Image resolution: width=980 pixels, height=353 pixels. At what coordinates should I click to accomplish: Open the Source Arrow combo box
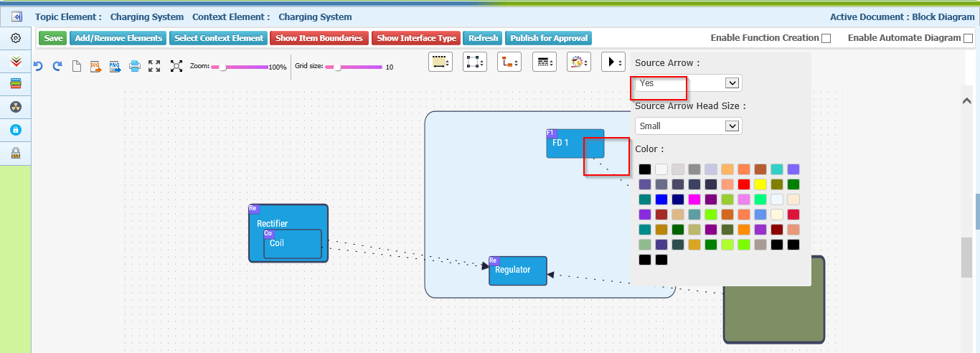tap(689, 83)
